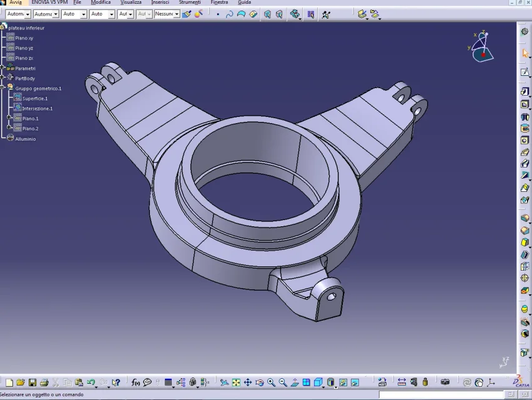Click the Rib tool icon

pyautogui.click(x=525, y=152)
